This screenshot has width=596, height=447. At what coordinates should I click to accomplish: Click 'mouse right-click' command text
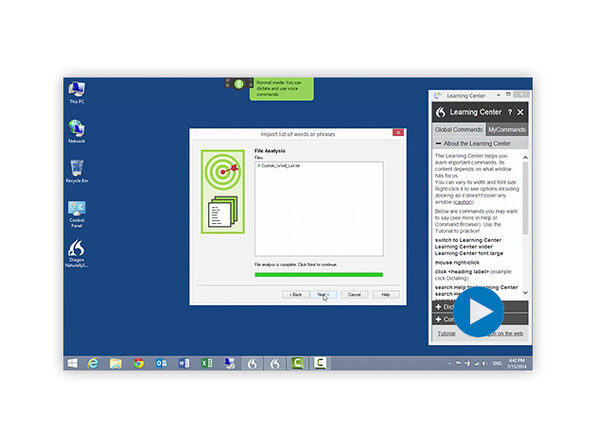(x=457, y=263)
